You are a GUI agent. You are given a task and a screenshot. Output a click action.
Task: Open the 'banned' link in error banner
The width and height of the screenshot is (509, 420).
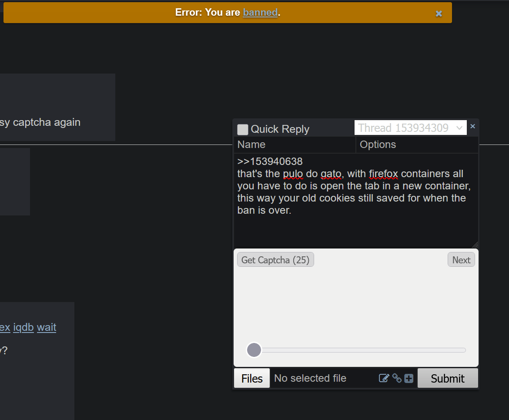tap(260, 12)
